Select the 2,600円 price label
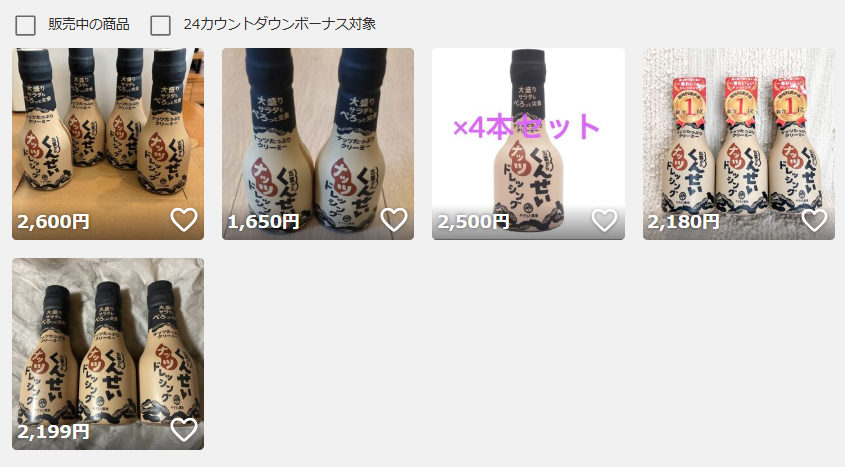 tap(53, 221)
